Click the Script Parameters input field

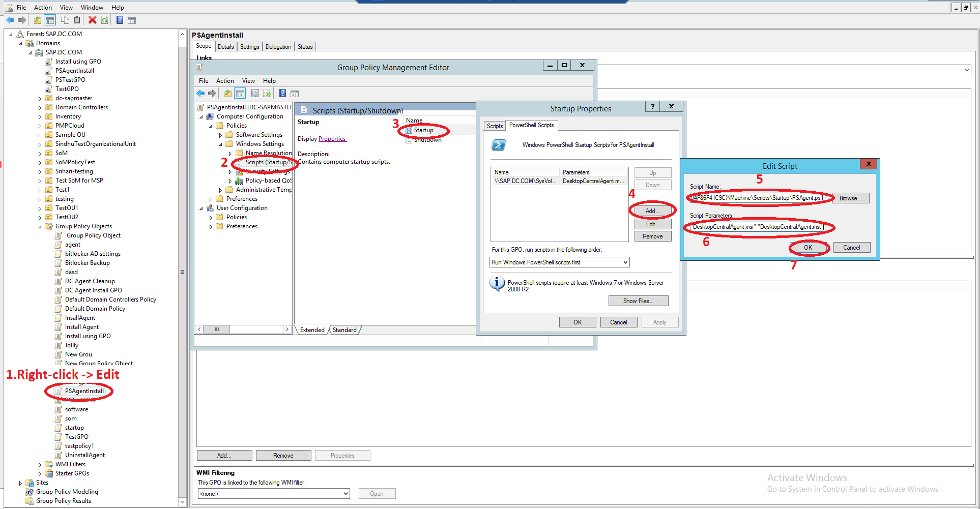click(x=758, y=227)
